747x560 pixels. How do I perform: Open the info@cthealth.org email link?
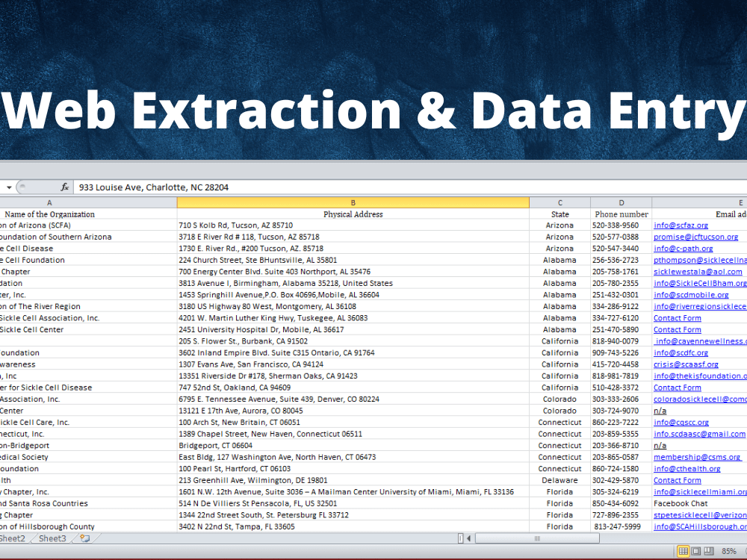tap(687, 469)
